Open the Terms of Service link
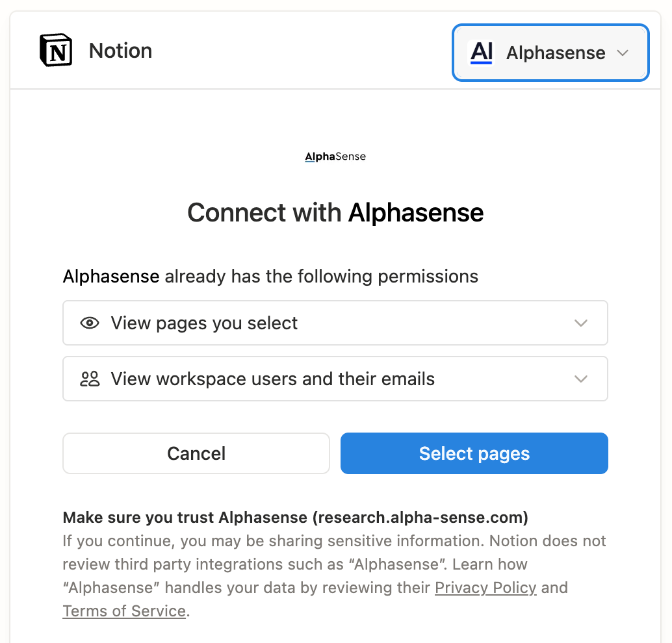The width and height of the screenshot is (672, 643). pyautogui.click(x=124, y=611)
